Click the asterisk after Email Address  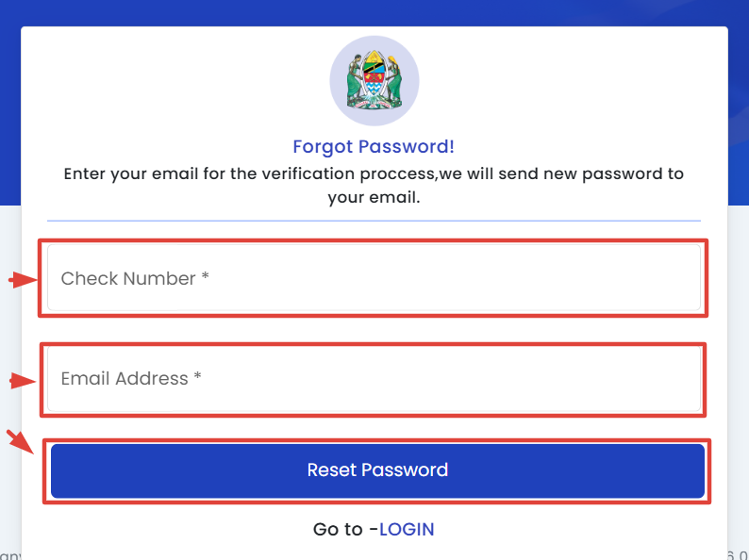[x=197, y=379]
